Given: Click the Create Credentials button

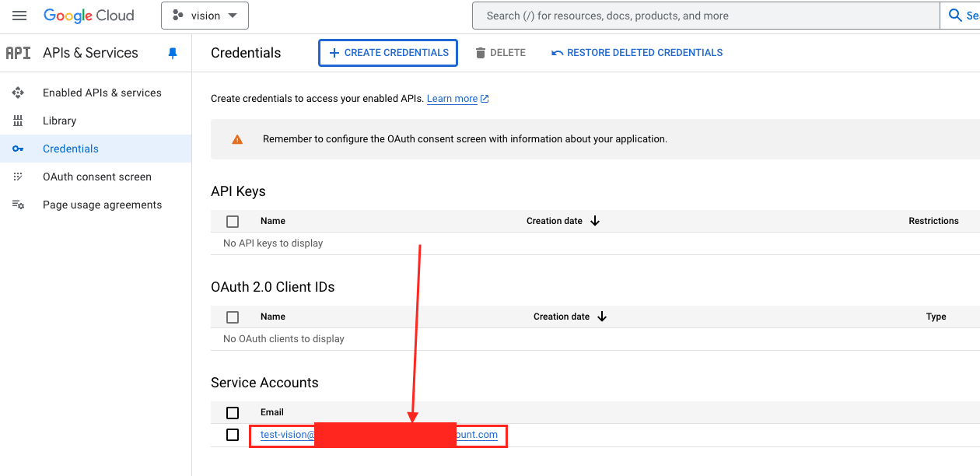Looking at the screenshot, I should point(388,53).
